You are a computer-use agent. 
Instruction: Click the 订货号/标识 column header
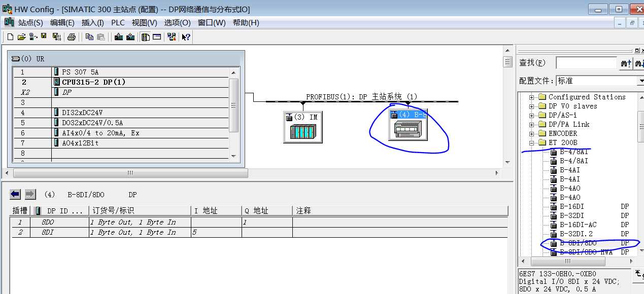140,210
